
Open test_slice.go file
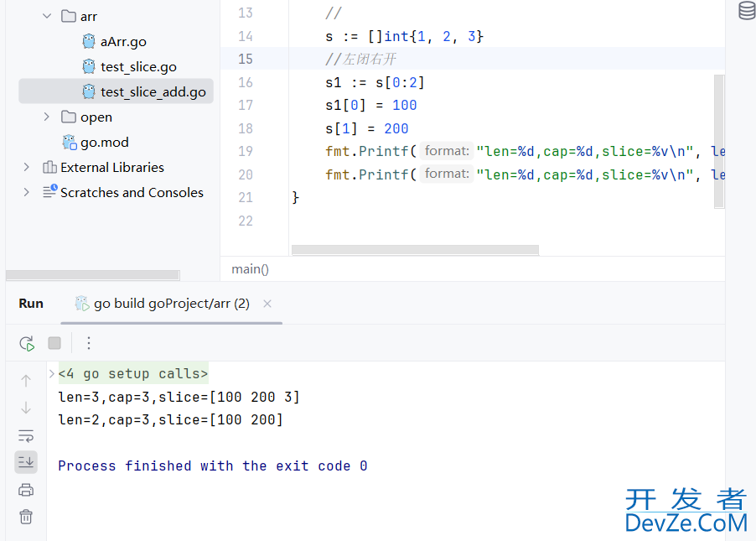point(138,67)
